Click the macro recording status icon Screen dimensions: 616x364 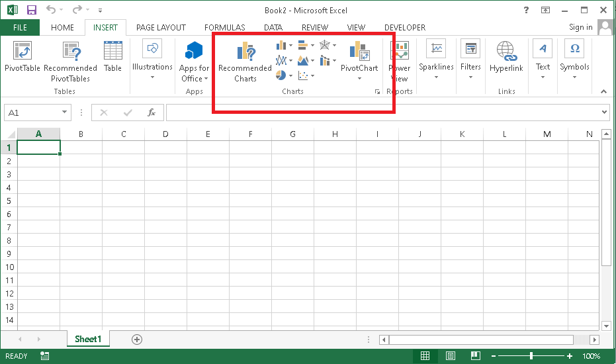click(x=45, y=356)
